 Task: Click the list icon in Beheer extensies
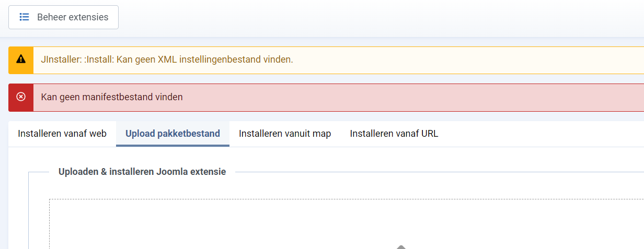(x=24, y=17)
